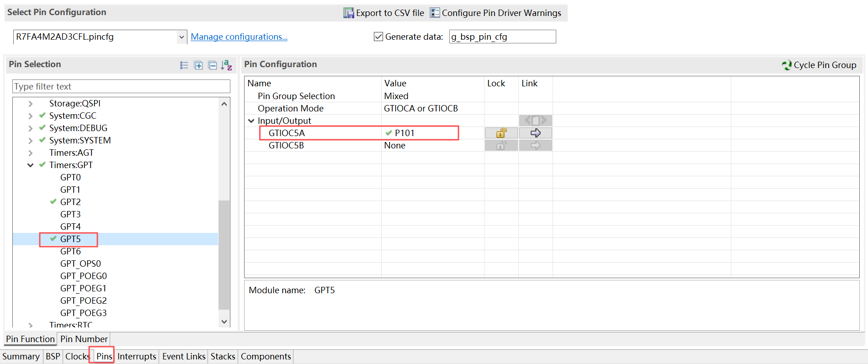Go to the Summary tab
868x364 pixels.
21,356
